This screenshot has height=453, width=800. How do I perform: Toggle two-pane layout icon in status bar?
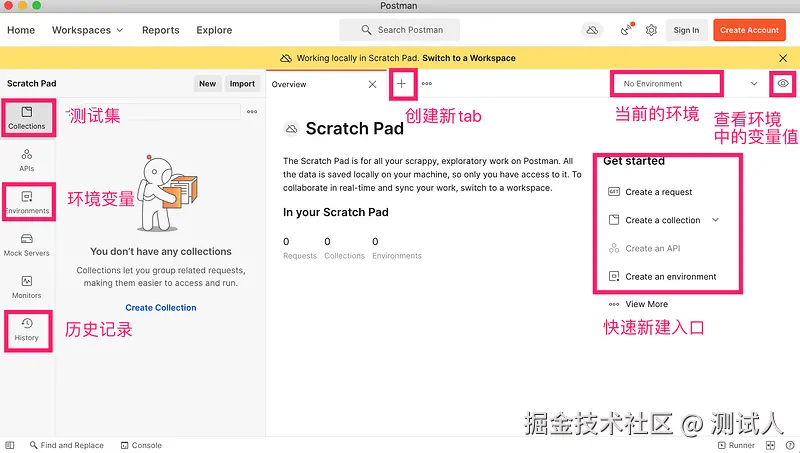pos(770,445)
